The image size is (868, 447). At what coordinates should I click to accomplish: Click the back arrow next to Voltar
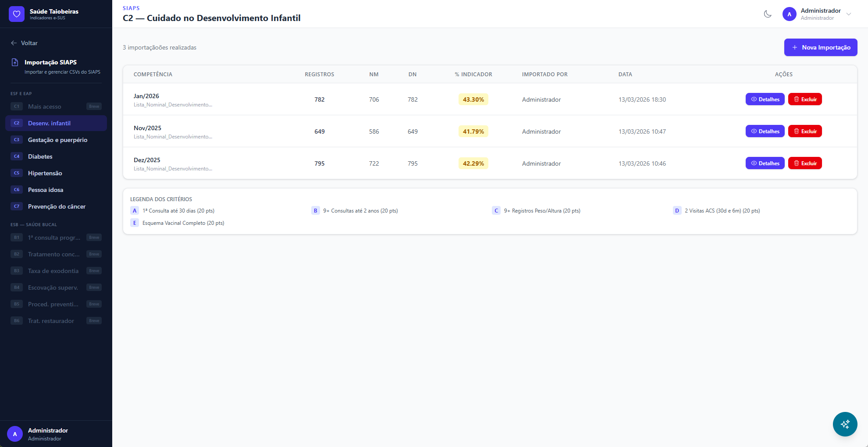[14, 43]
